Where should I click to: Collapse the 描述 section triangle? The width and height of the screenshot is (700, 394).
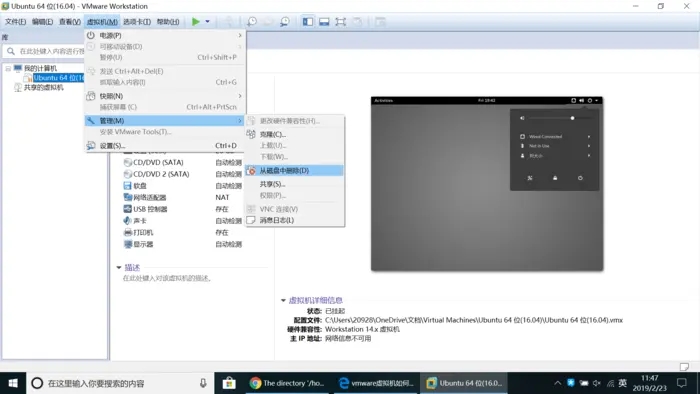(119, 267)
